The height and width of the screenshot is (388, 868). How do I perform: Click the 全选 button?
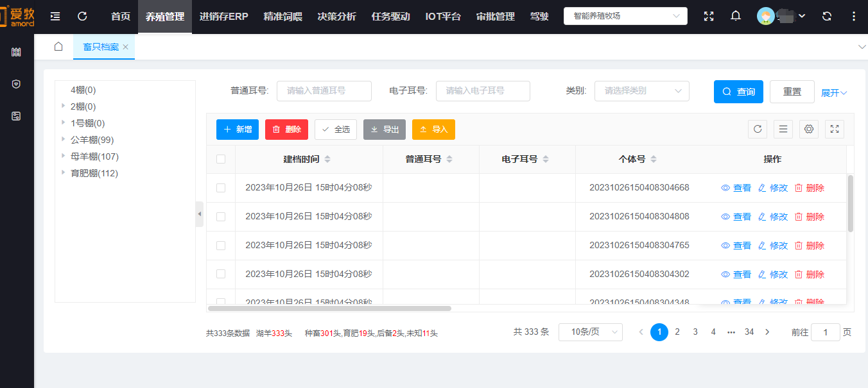pyautogui.click(x=336, y=130)
